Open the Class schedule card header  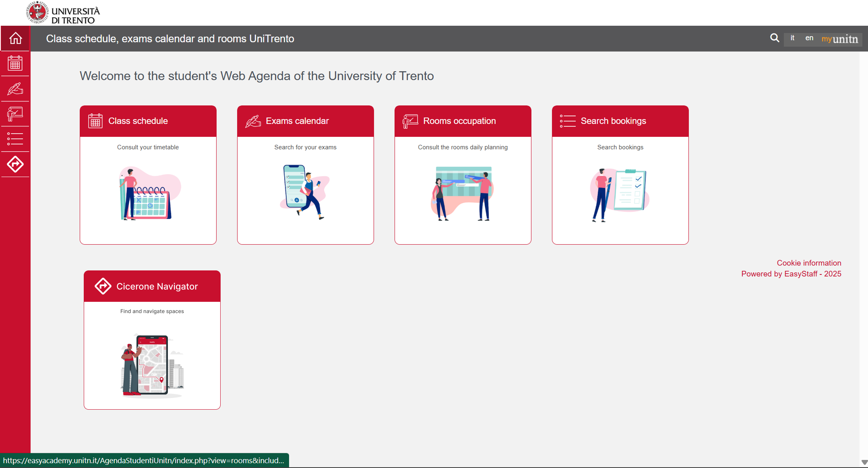pos(148,121)
